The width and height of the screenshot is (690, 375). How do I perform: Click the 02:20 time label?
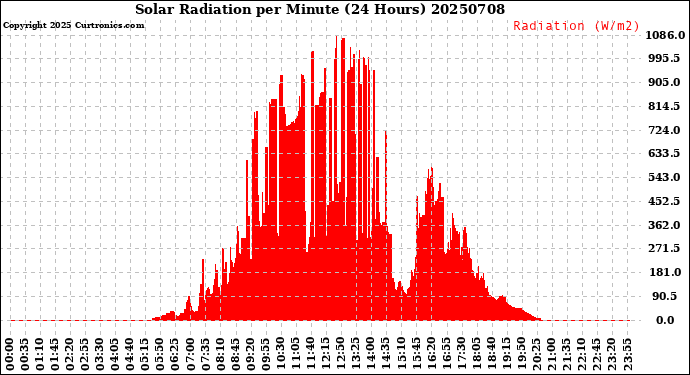coord(70,355)
